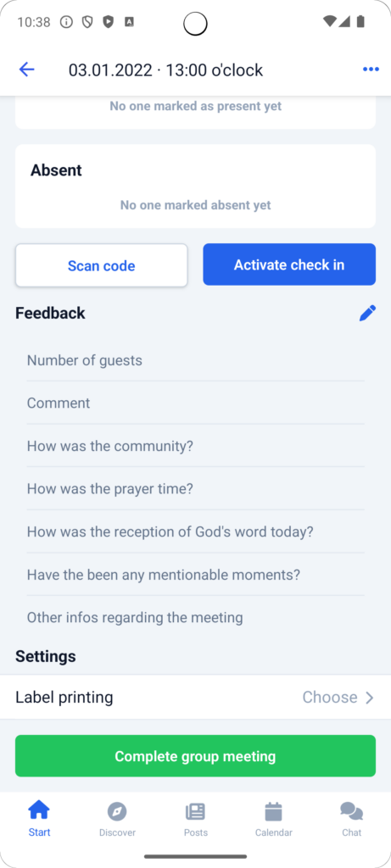Select the reception of God's word question
Viewport: 391px width, 868px height.
tap(195, 531)
